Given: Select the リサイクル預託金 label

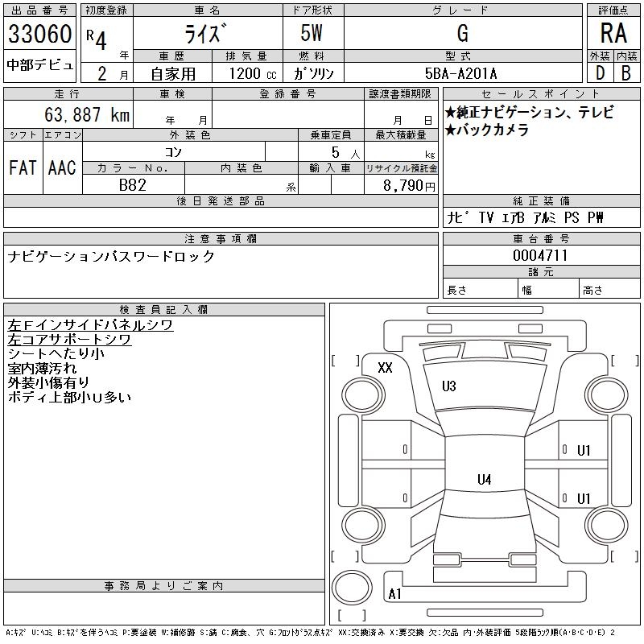Looking at the screenshot, I should click(x=401, y=168).
